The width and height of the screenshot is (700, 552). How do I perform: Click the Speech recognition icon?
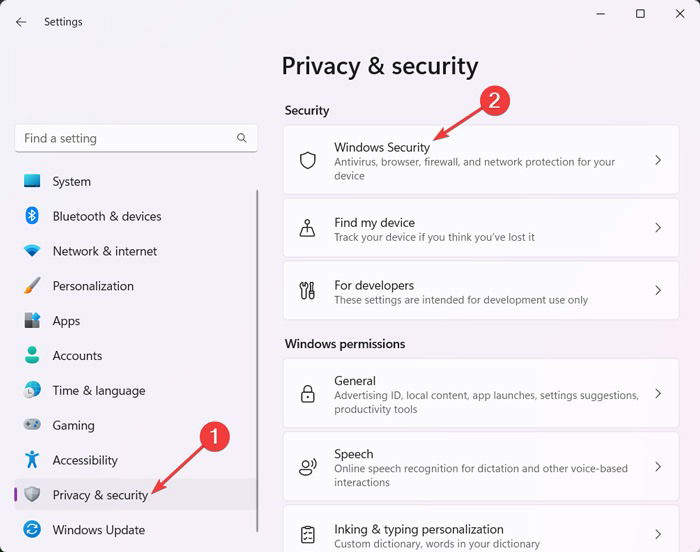[308, 467]
